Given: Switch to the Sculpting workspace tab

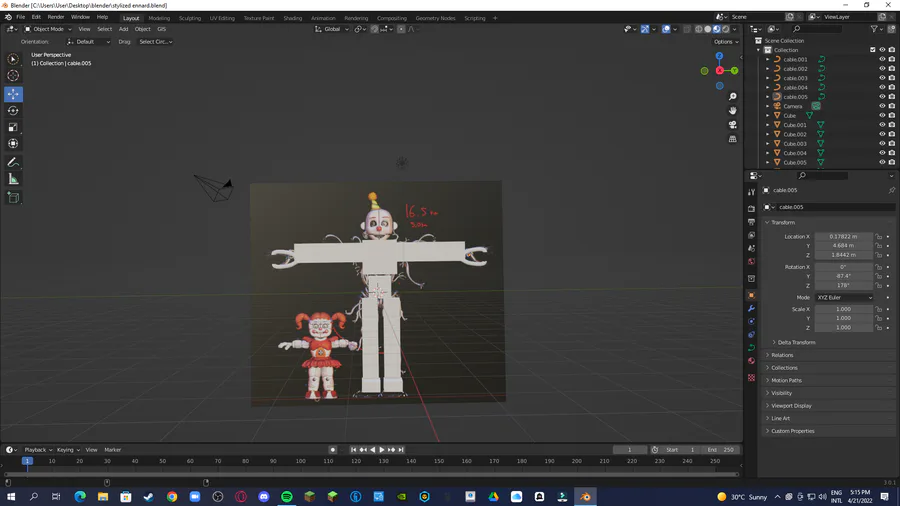Looking at the screenshot, I should [189, 18].
